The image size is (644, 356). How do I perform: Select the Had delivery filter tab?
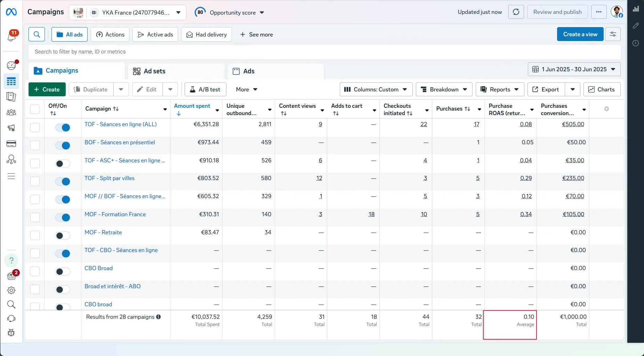coord(207,34)
